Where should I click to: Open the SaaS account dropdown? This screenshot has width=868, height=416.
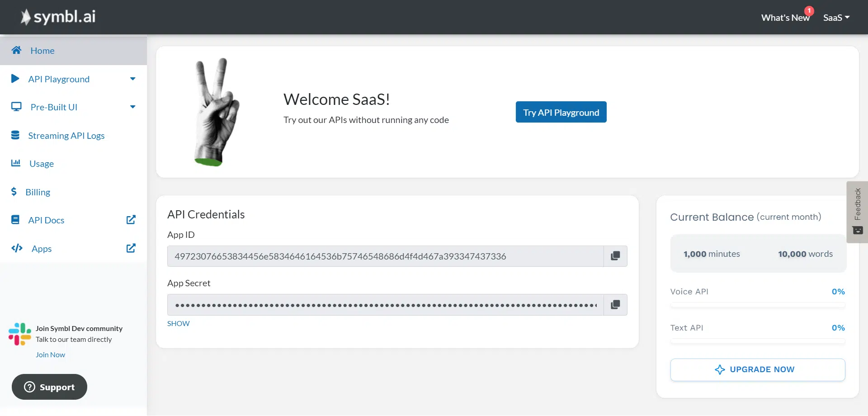click(x=836, y=18)
